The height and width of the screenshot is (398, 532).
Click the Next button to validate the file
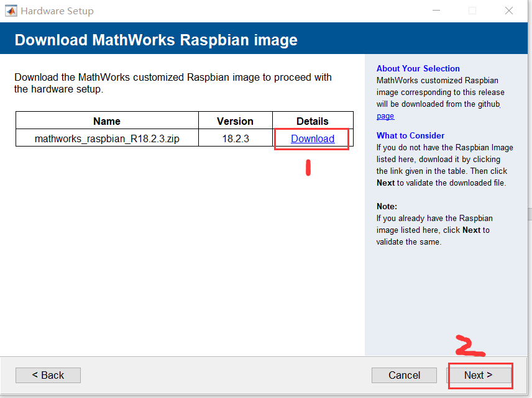click(480, 375)
